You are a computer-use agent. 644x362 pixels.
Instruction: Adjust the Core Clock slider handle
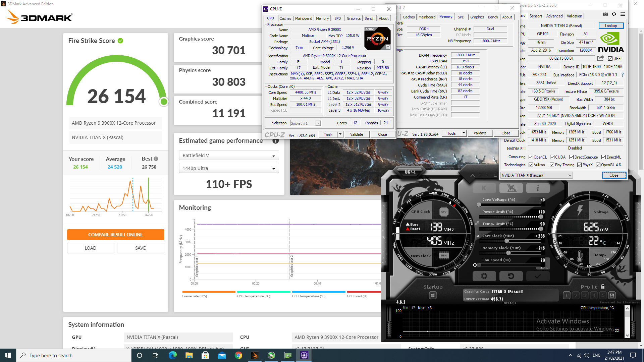[x=506, y=241]
